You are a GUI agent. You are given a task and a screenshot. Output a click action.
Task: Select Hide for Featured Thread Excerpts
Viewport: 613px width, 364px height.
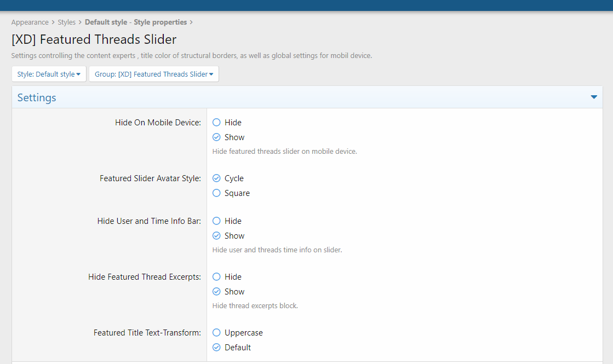point(216,277)
